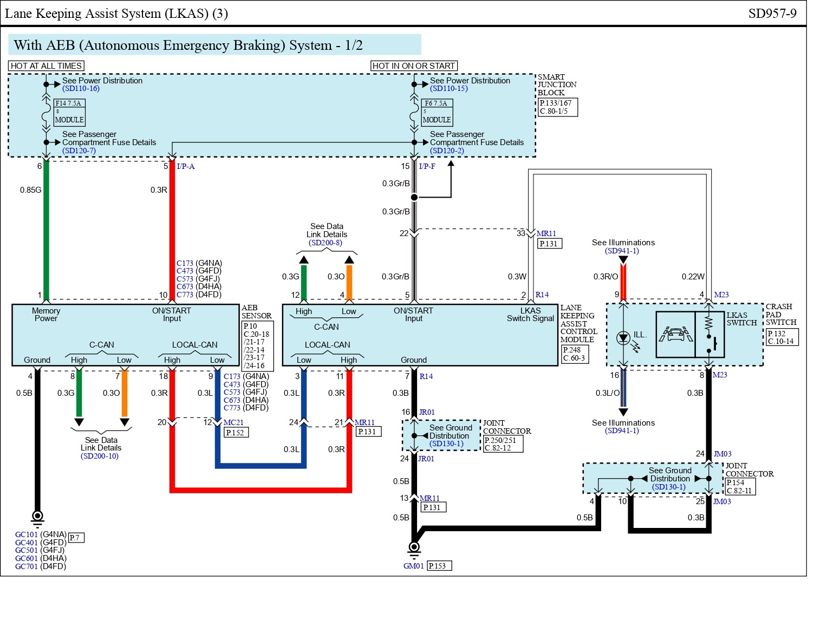
Task: Open the SD110-15 power distribution link
Action: point(448,89)
